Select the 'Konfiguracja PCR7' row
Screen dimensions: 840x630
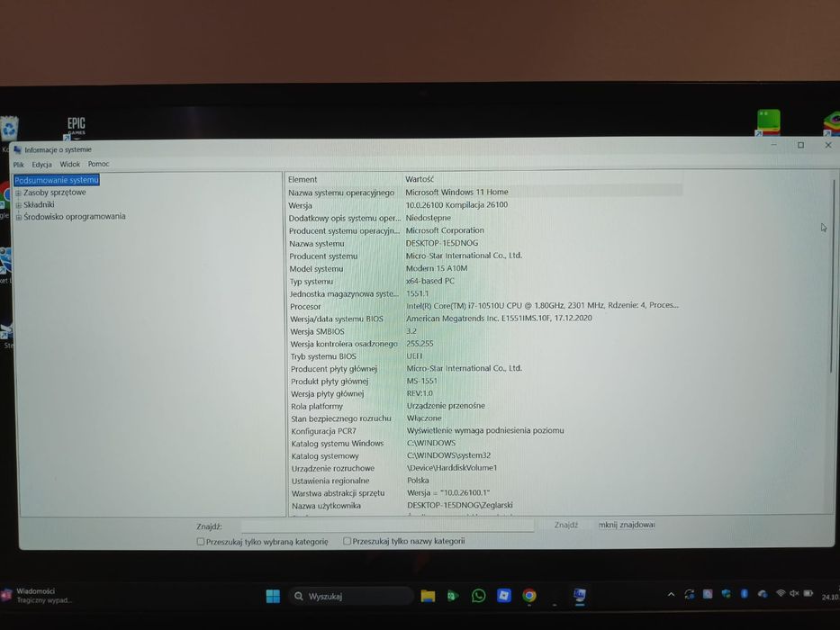484,431
